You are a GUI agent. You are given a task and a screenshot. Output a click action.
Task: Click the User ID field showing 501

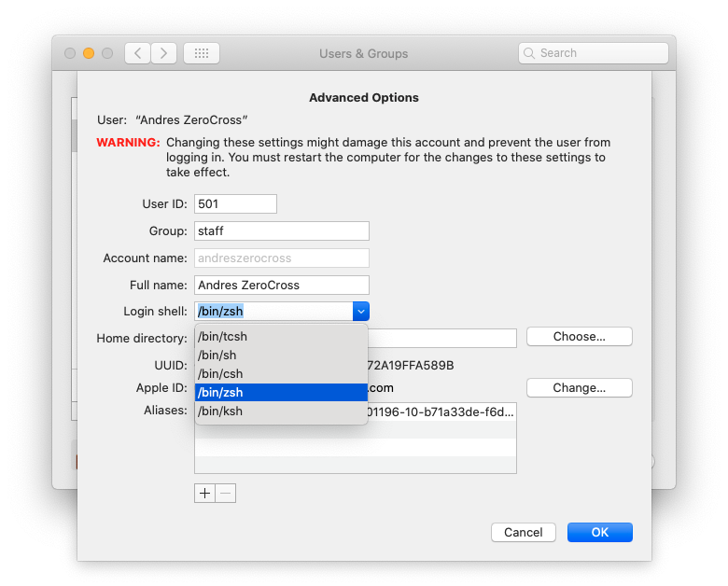click(x=235, y=203)
